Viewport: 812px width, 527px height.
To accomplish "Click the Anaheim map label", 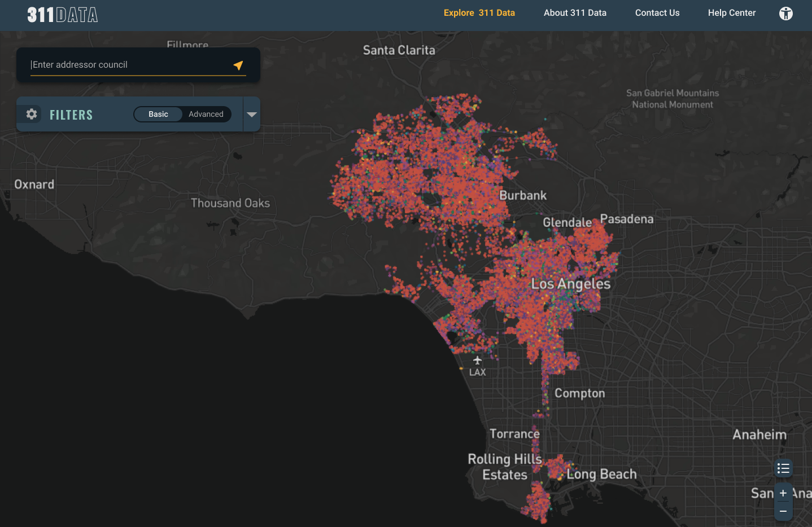I will [x=759, y=435].
